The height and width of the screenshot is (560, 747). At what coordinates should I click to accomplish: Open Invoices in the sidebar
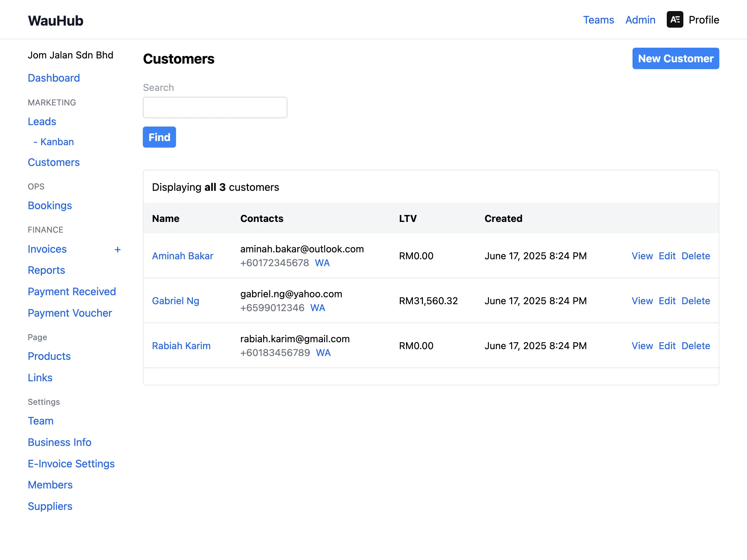click(47, 249)
